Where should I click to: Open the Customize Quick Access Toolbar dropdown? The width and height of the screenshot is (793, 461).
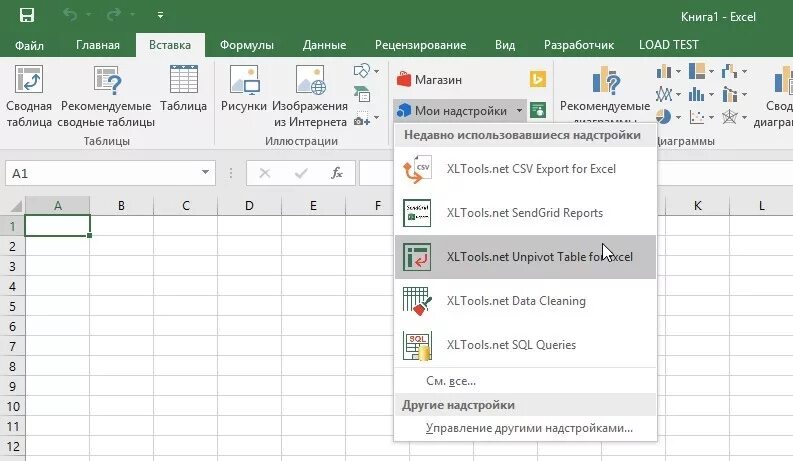point(160,15)
